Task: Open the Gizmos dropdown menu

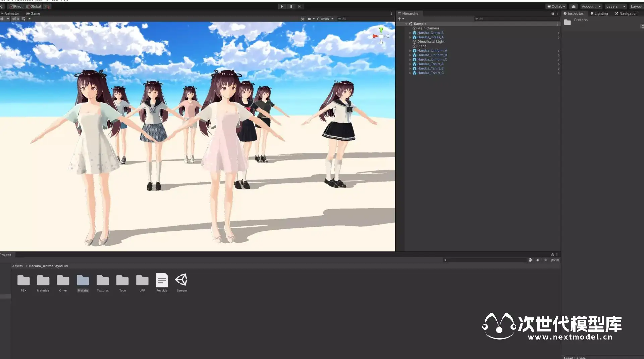Action: point(325,19)
